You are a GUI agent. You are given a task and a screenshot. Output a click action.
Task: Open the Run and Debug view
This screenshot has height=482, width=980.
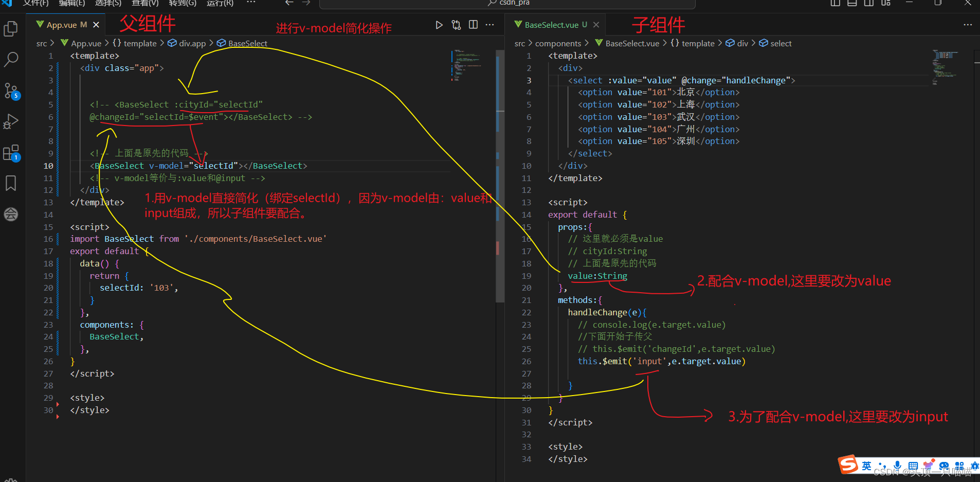11,121
